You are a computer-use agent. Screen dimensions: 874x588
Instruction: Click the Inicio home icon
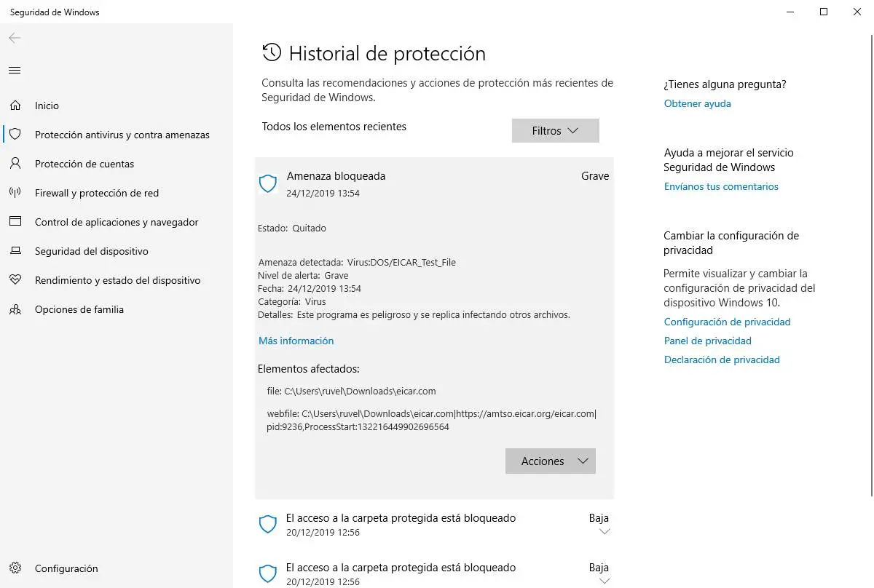[x=15, y=106]
